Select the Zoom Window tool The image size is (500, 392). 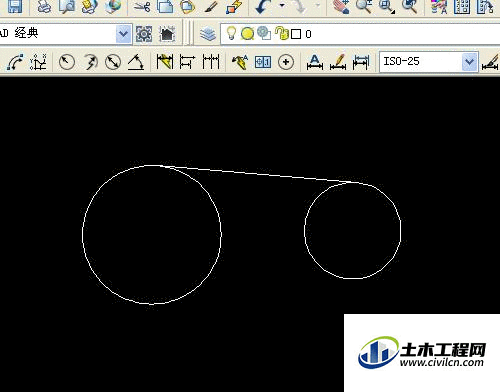[387, 7]
